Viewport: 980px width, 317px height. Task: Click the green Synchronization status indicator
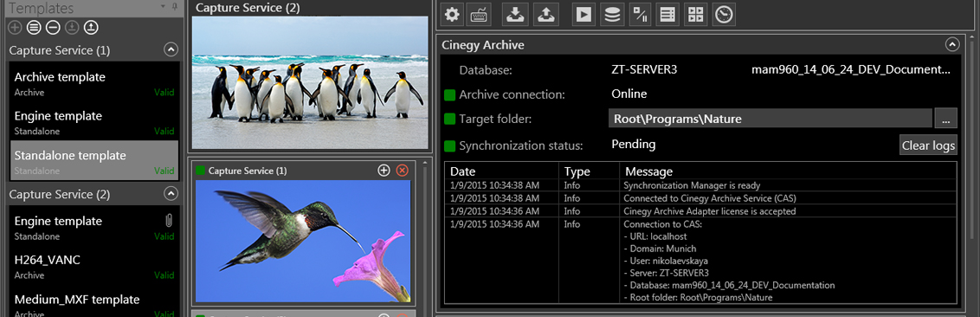[449, 146]
